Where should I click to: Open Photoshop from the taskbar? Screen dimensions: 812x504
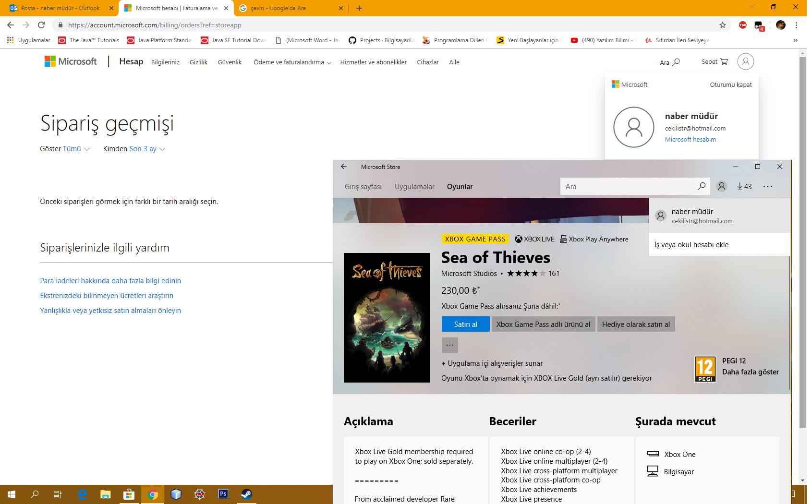pyautogui.click(x=223, y=494)
